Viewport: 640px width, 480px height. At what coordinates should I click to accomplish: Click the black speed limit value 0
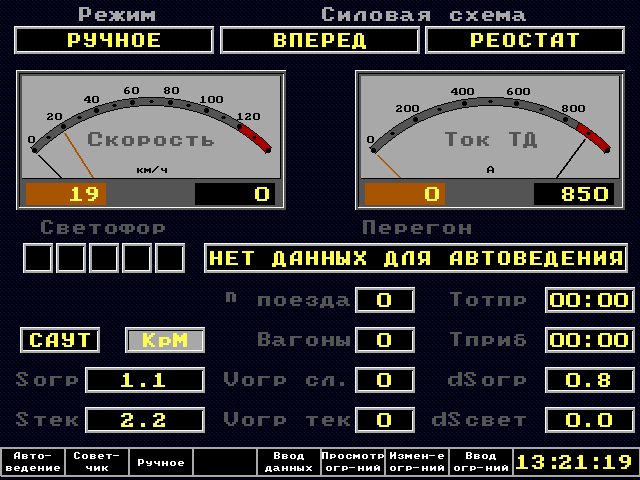pos(235,194)
